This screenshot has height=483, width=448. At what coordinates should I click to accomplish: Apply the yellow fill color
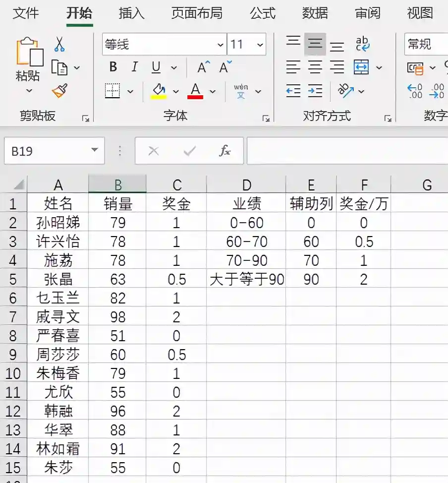(159, 91)
